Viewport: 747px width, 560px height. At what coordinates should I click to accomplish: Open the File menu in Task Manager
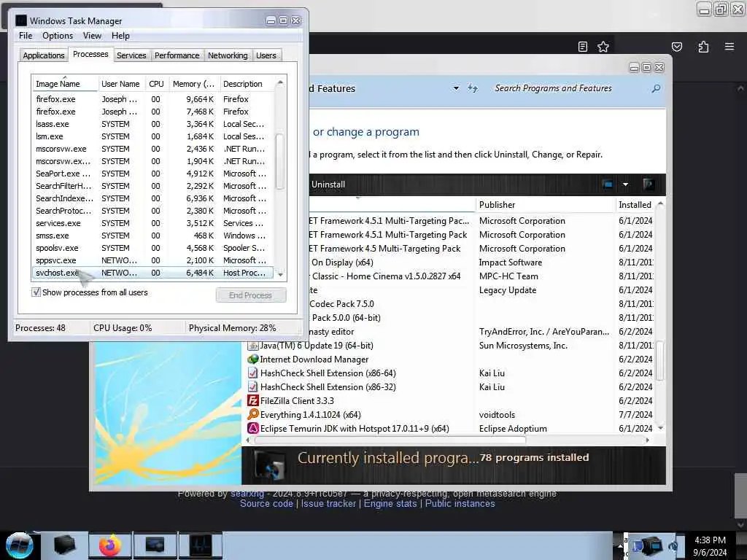26,36
